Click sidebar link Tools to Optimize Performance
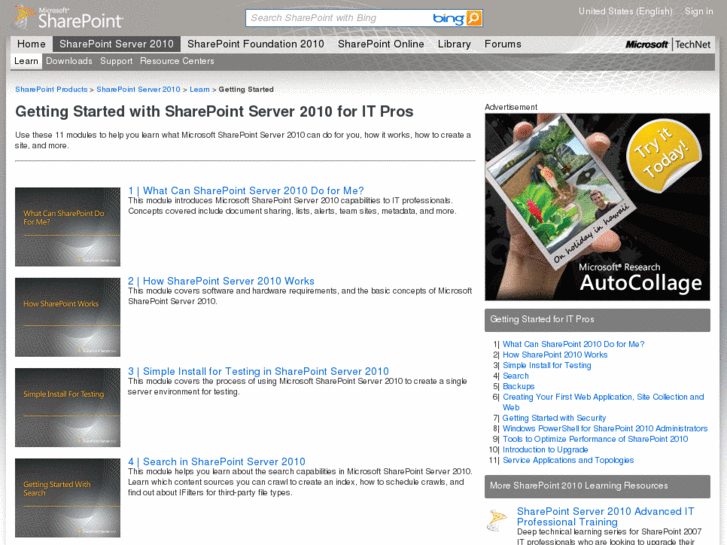The width and height of the screenshot is (727, 545). coord(595,439)
